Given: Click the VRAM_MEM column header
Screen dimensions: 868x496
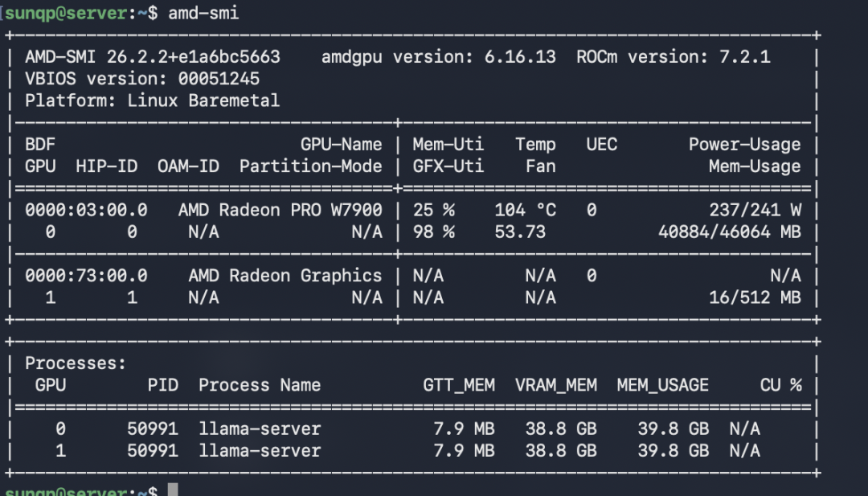Looking at the screenshot, I should tap(556, 385).
